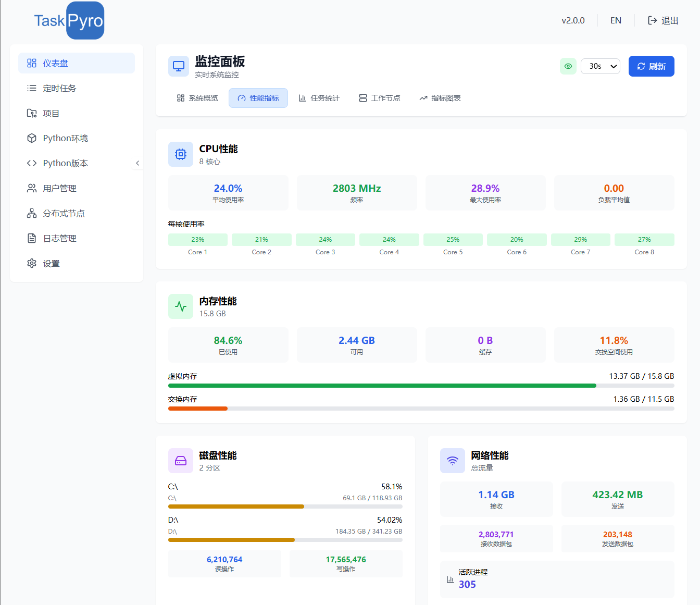700x605 pixels.
Task: Click the code brackets icon beside Python版本
Action: tap(32, 163)
